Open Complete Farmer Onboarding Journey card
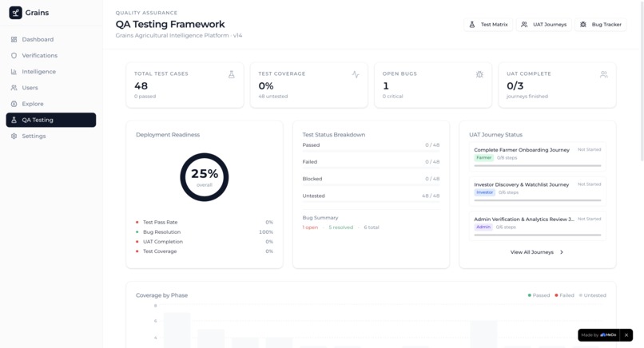The image size is (644, 348). point(537,156)
